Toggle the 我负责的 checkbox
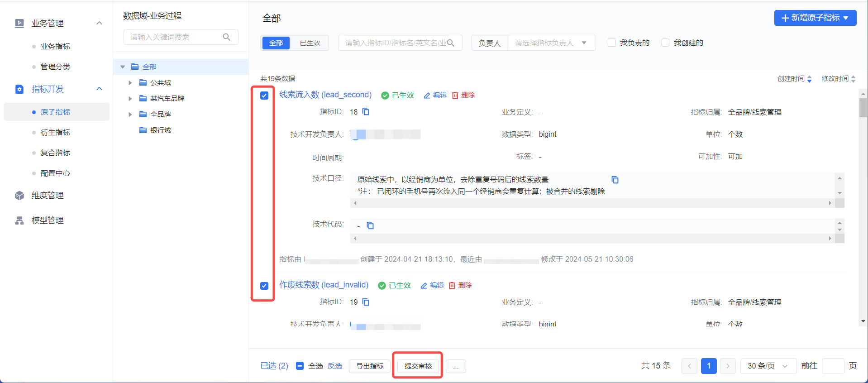 (x=612, y=43)
